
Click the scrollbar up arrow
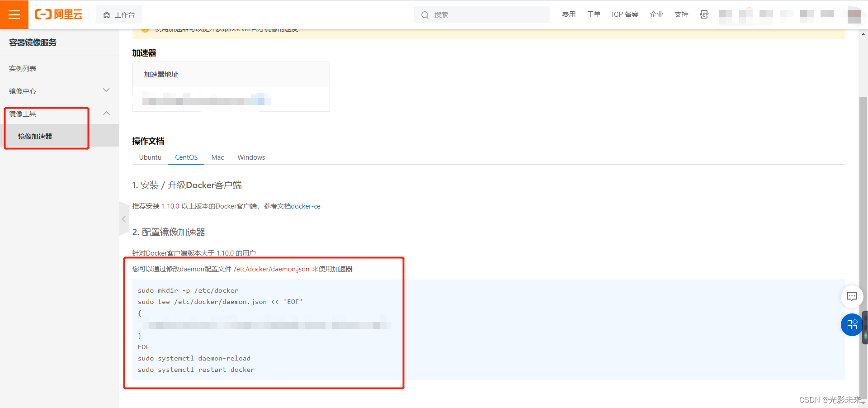[863, 33]
